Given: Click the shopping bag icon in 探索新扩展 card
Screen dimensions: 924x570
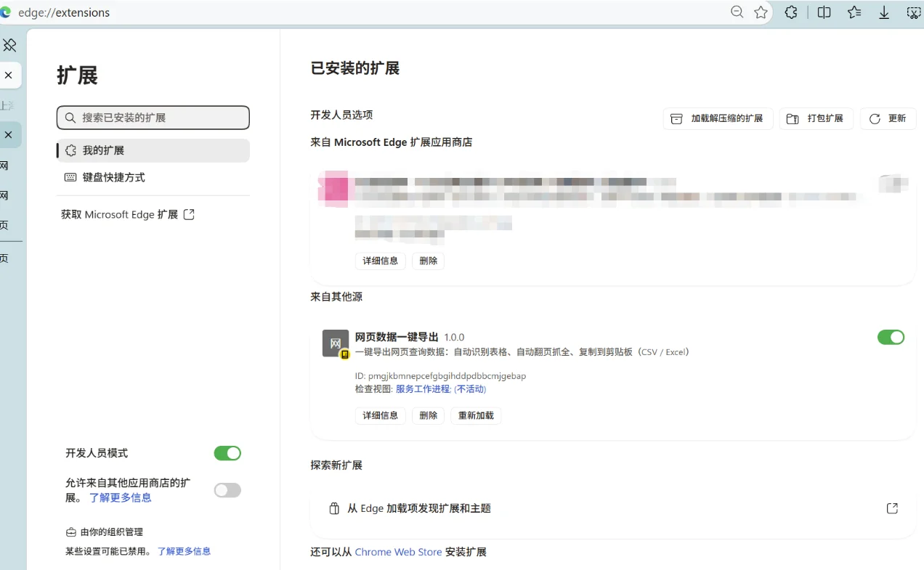Looking at the screenshot, I should tap(334, 508).
